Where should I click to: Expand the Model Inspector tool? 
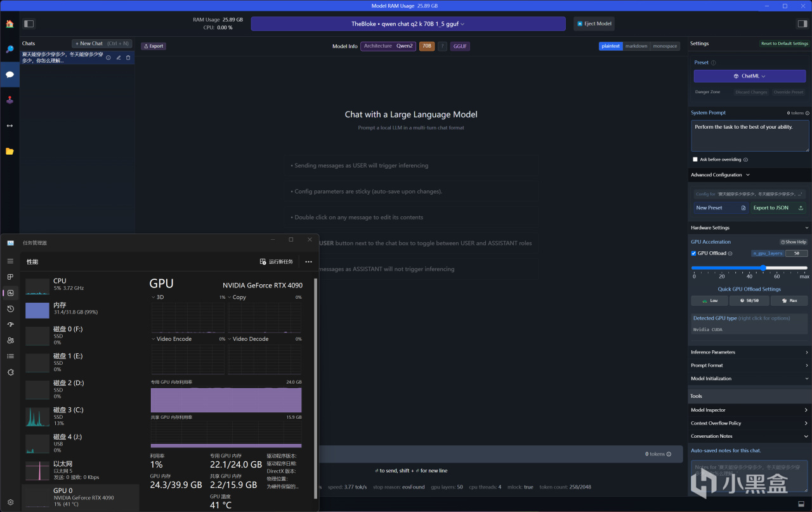pyautogui.click(x=749, y=410)
